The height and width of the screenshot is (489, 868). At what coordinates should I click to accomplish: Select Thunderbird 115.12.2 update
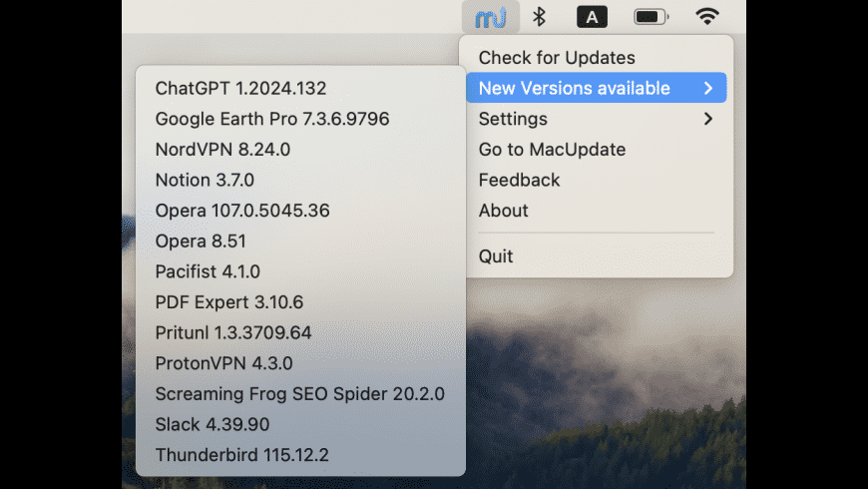coord(300,455)
